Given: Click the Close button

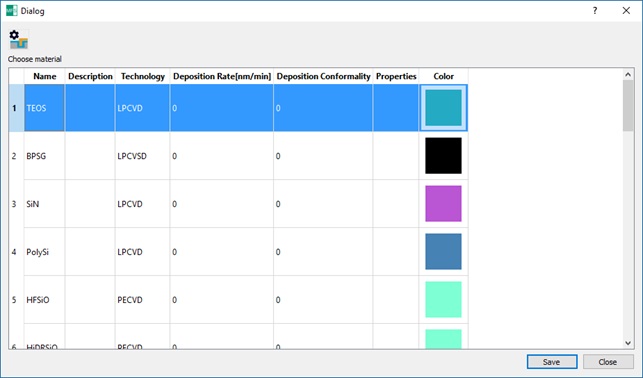Looking at the screenshot, I should pos(608,362).
